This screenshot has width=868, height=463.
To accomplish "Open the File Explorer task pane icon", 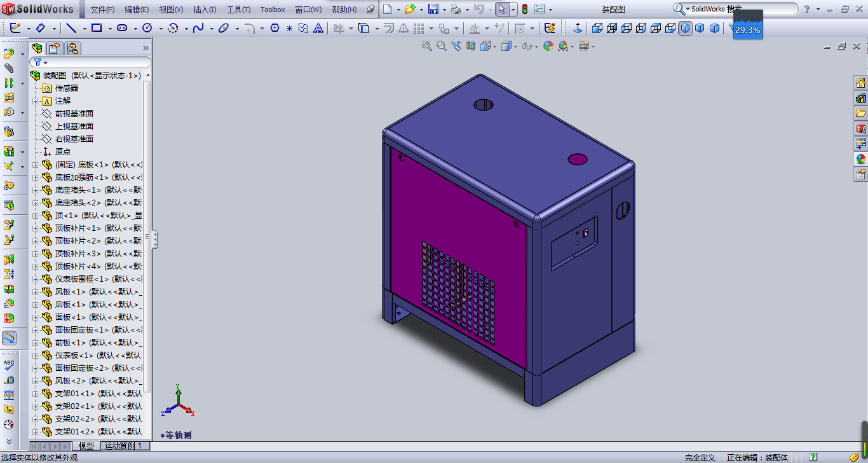I will [860, 113].
